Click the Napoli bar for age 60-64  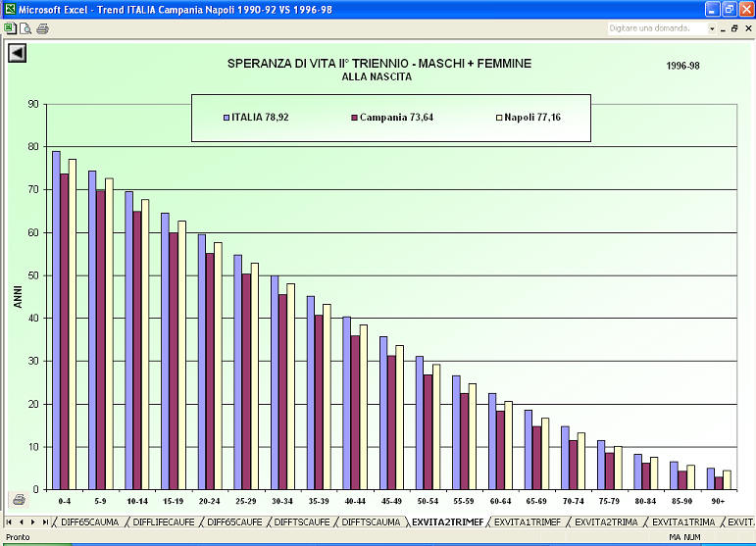508,445
